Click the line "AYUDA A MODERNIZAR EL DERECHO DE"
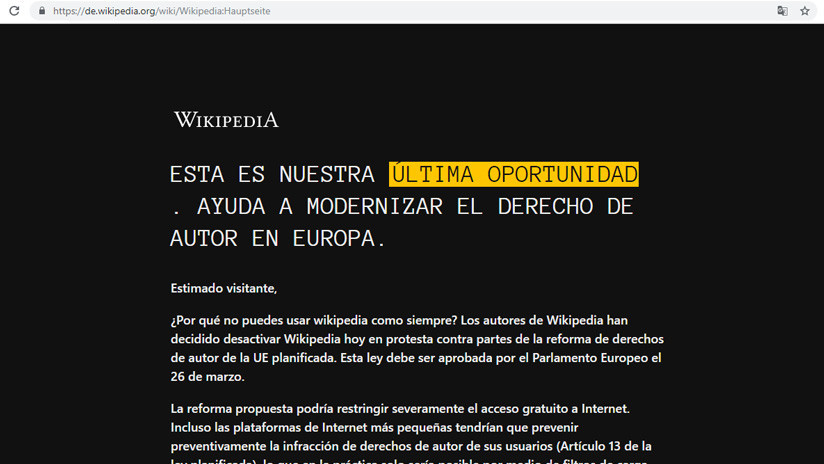Viewport: 824px width, 464px height. (x=415, y=207)
